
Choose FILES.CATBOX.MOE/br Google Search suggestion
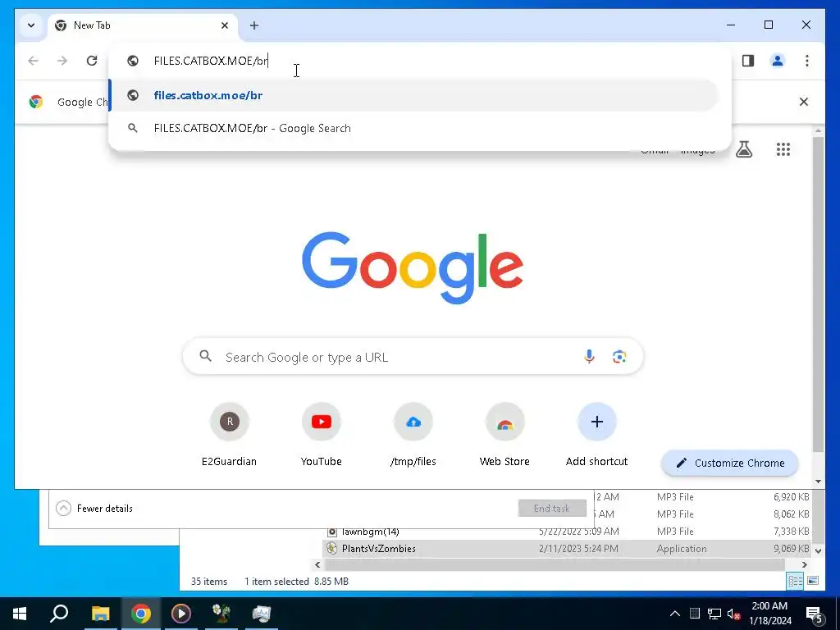pyautogui.click(x=414, y=128)
